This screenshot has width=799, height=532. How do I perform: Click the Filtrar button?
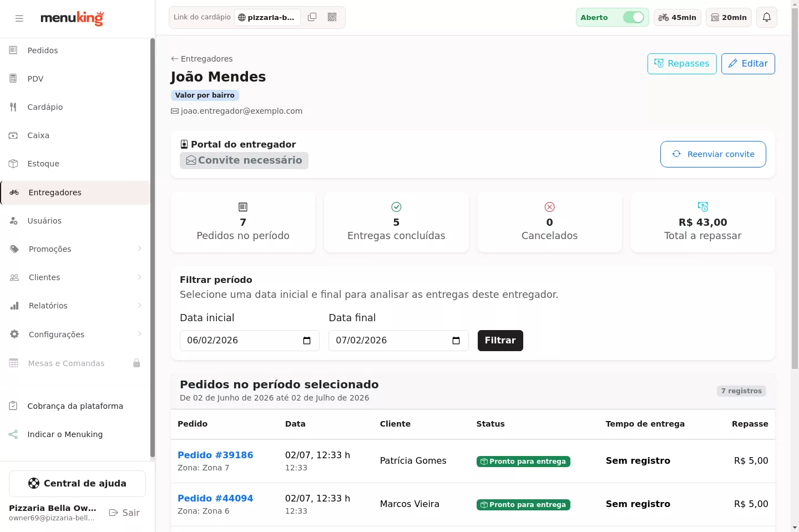500,341
